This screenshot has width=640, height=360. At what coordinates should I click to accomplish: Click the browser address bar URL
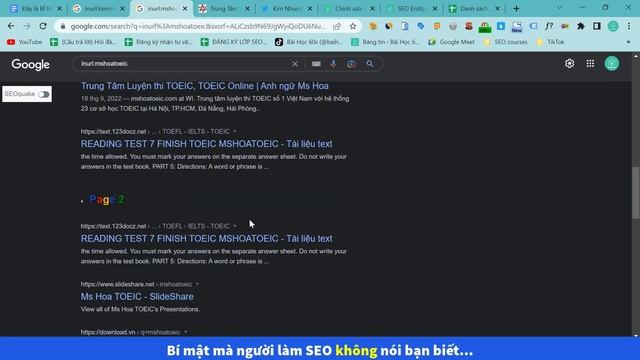pos(198,26)
